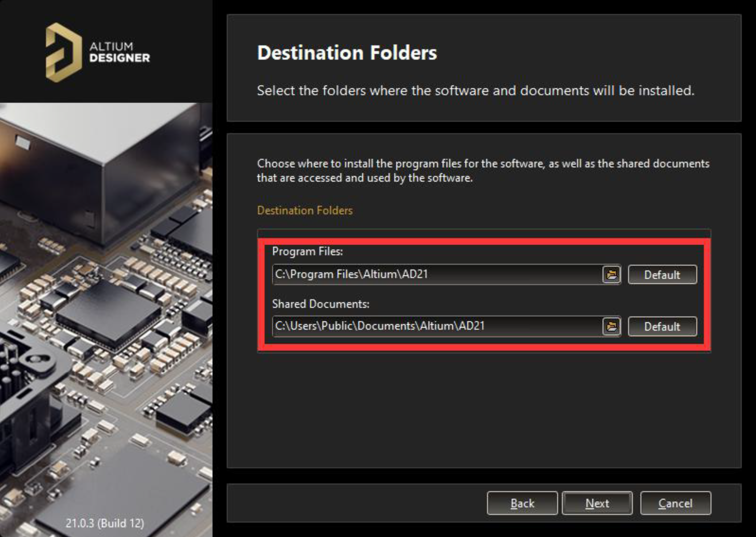Image resolution: width=756 pixels, height=537 pixels.
Task: Click the 'Shared Documents:' label
Action: pyautogui.click(x=321, y=304)
